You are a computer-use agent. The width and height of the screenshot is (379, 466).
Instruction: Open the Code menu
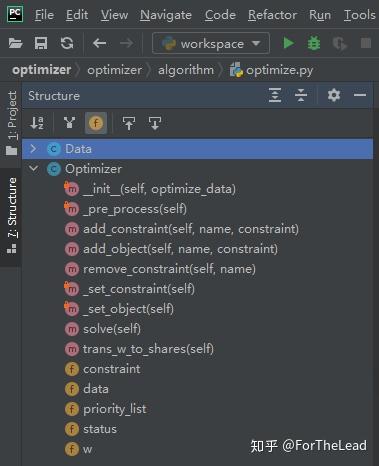point(220,15)
